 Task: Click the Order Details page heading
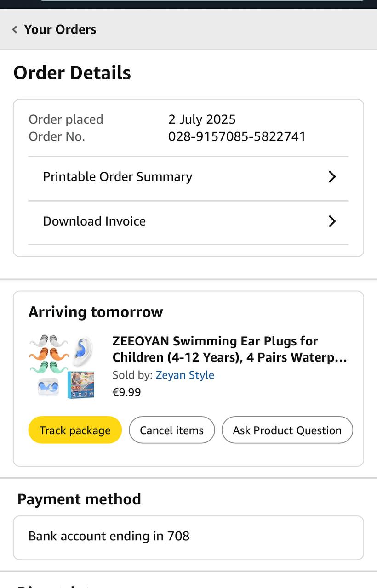(72, 73)
